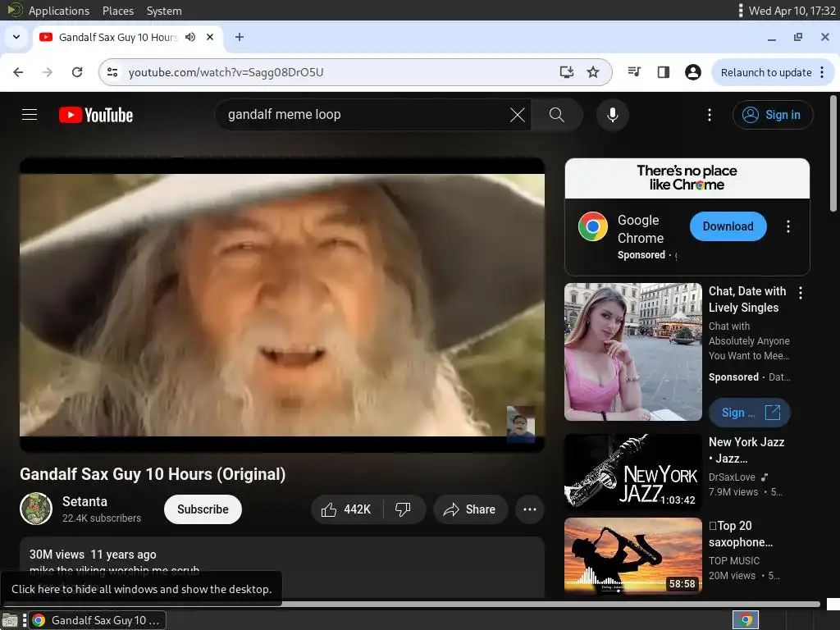Install app icon in address bar

click(x=566, y=72)
